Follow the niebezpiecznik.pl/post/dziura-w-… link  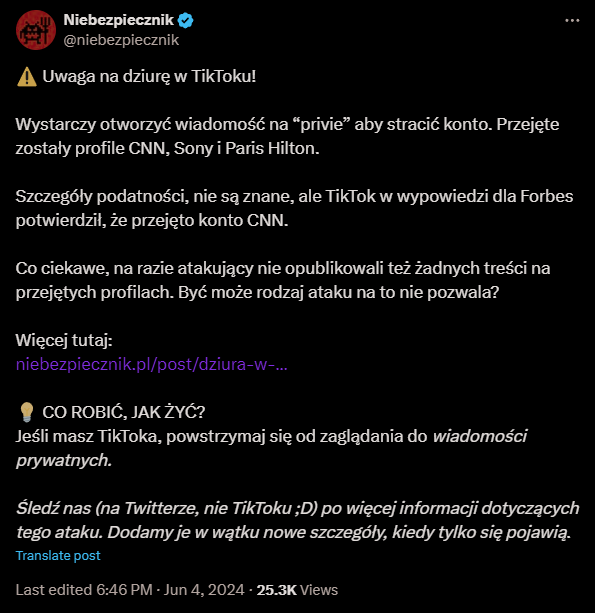[x=152, y=364]
